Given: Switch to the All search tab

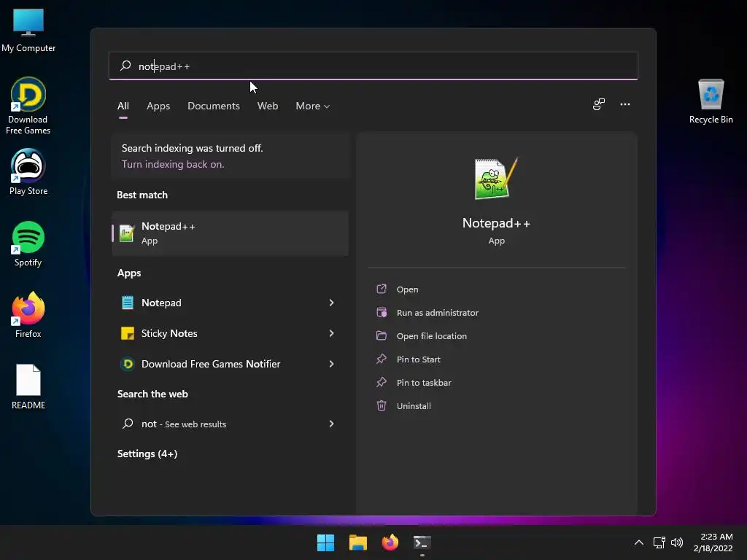Looking at the screenshot, I should [x=123, y=106].
